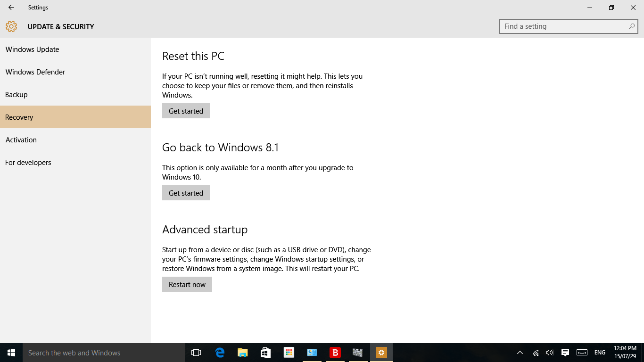
Task: Click the Update & Security gear icon
Action: point(11,27)
